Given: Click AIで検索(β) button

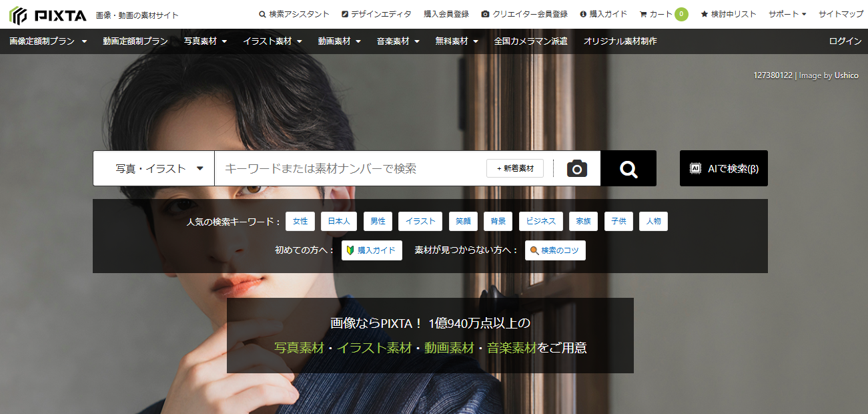Looking at the screenshot, I should pyautogui.click(x=723, y=168).
